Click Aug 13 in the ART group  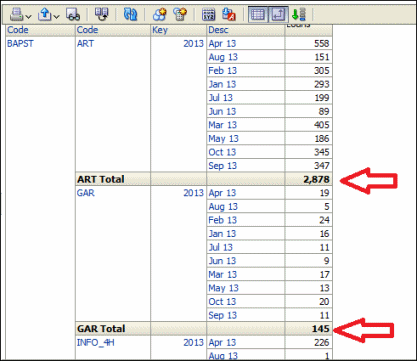click(223, 57)
